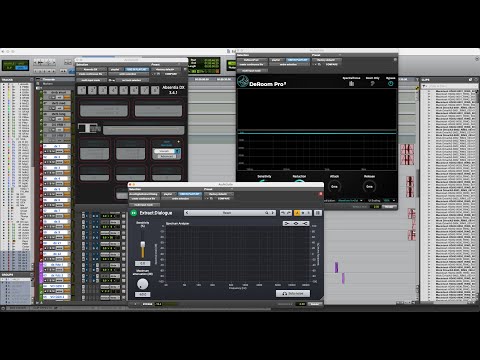
Task: Click the Maximum attenuation knob
Action: [x=143, y=284]
